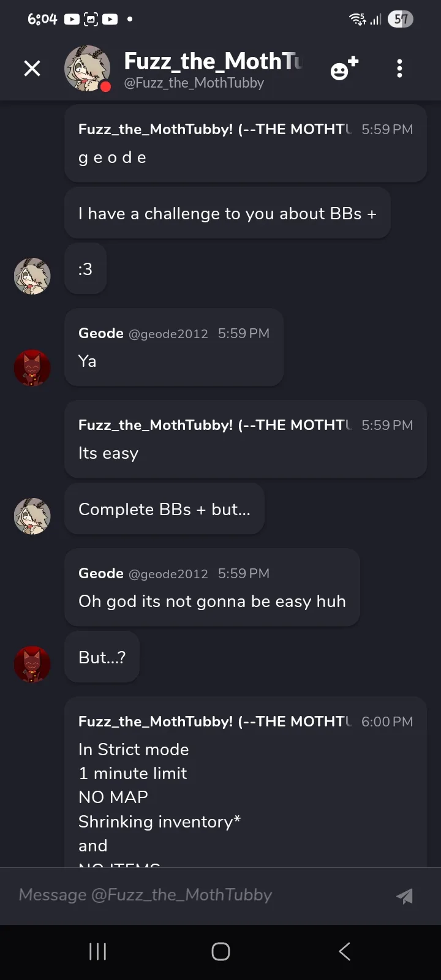
Task: Tap Android home navigation button
Action: coord(221,951)
